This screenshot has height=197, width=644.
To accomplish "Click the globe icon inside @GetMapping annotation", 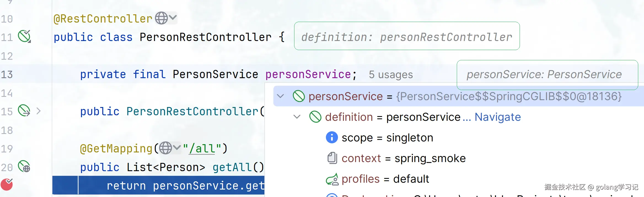I will pyautogui.click(x=166, y=148).
